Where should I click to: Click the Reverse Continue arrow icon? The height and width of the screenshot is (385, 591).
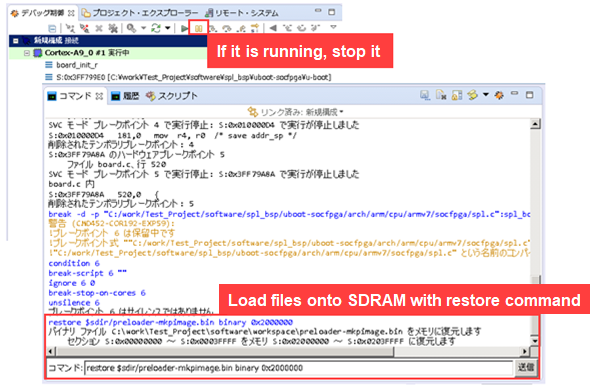[273, 28]
